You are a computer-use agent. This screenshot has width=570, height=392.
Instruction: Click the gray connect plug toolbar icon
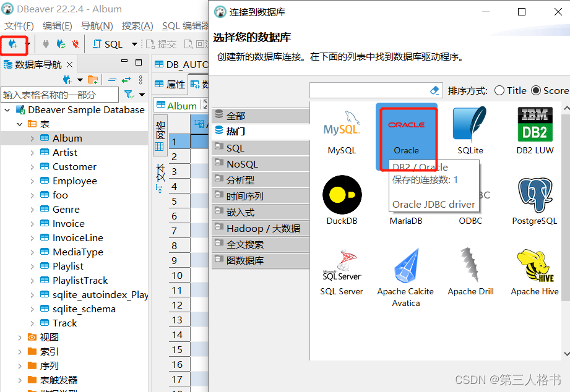pyautogui.click(x=46, y=45)
